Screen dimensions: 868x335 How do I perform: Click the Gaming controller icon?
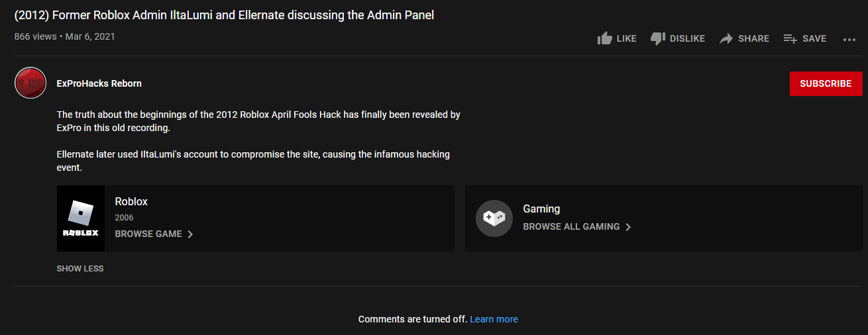(x=494, y=218)
